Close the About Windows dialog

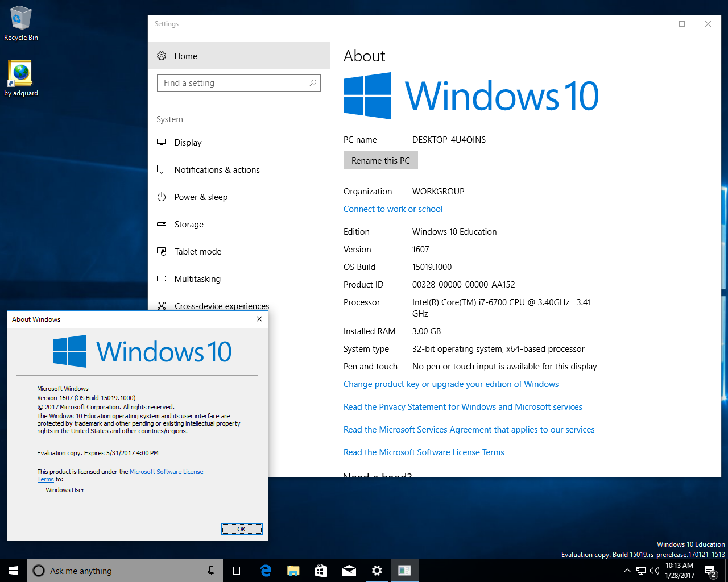coord(259,319)
